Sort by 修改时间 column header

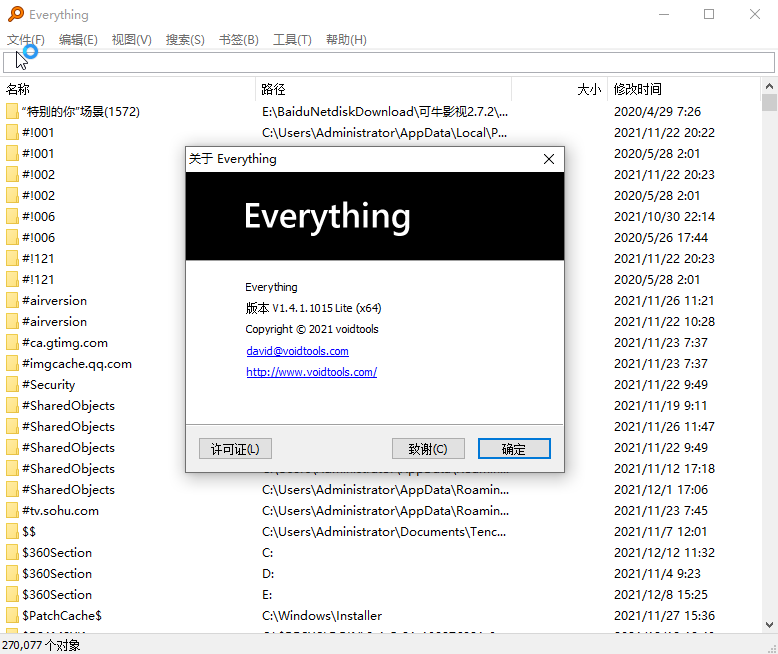point(684,89)
